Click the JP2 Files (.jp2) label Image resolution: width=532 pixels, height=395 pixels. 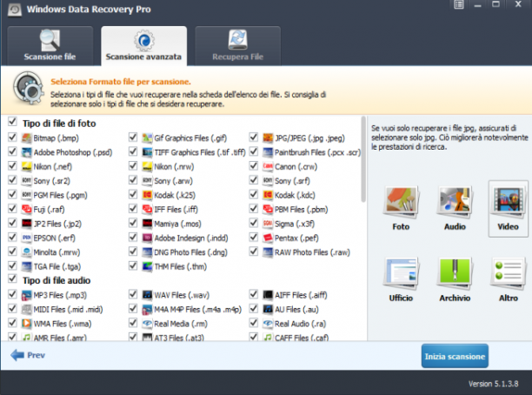(x=57, y=224)
